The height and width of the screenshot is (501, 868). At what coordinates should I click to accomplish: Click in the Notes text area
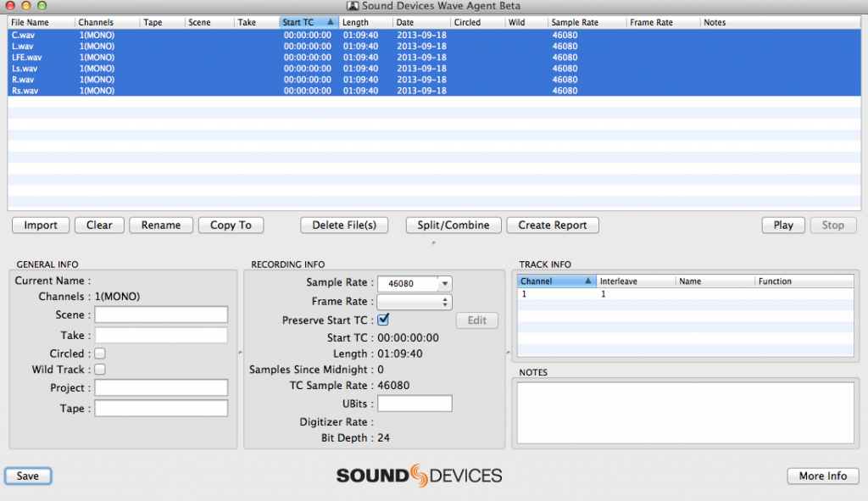(x=685, y=413)
